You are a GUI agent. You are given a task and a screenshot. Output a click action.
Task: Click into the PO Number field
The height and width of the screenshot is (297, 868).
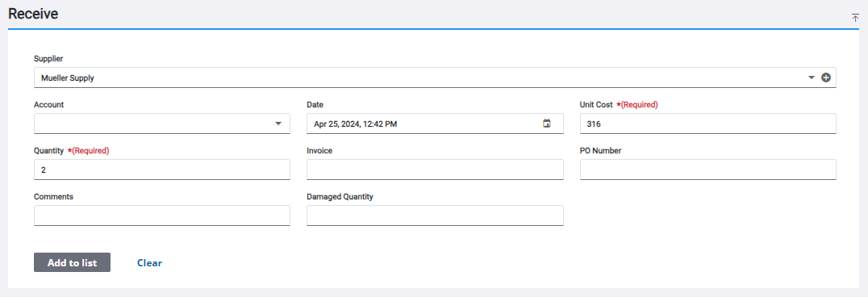[x=708, y=169]
